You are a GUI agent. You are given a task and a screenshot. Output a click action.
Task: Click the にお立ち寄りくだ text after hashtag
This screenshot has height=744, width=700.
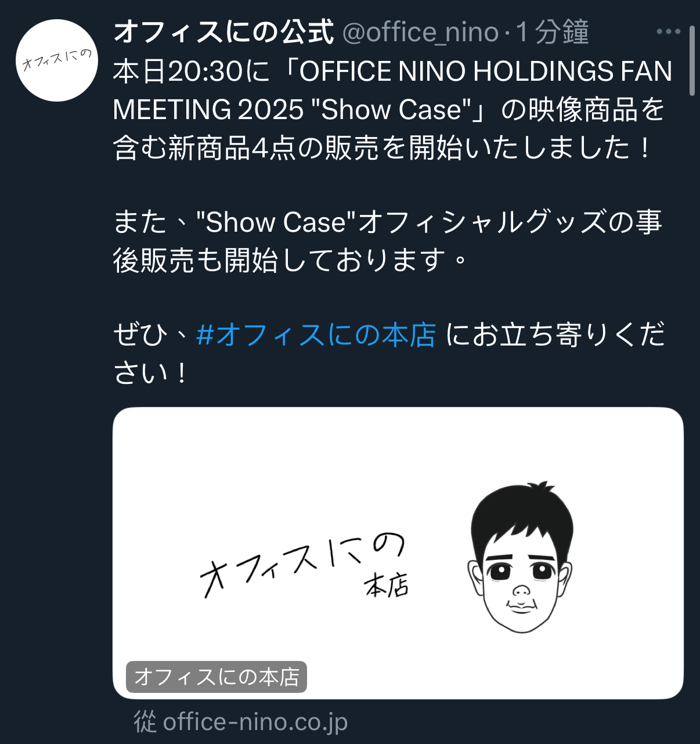tap(555, 335)
